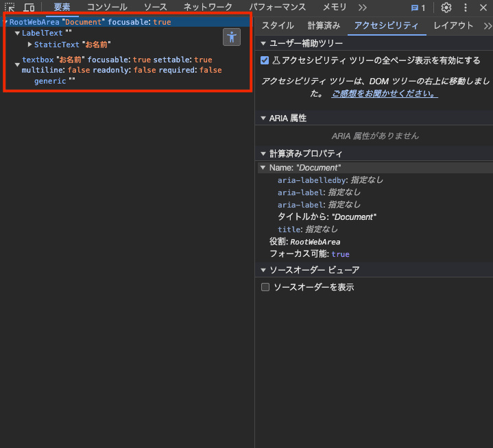Image resolution: width=493 pixels, height=448 pixels.
Task: Collapse the ARIA 属性 section
Action: click(263, 118)
